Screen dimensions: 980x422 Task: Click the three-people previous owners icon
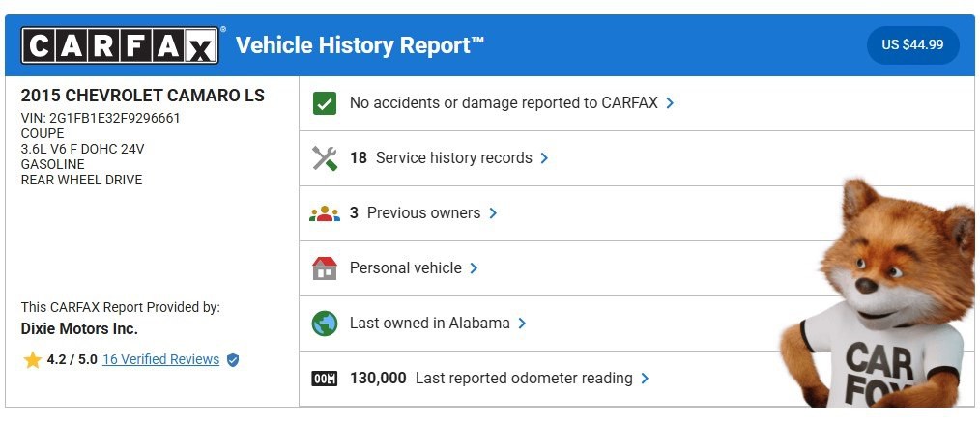(325, 213)
